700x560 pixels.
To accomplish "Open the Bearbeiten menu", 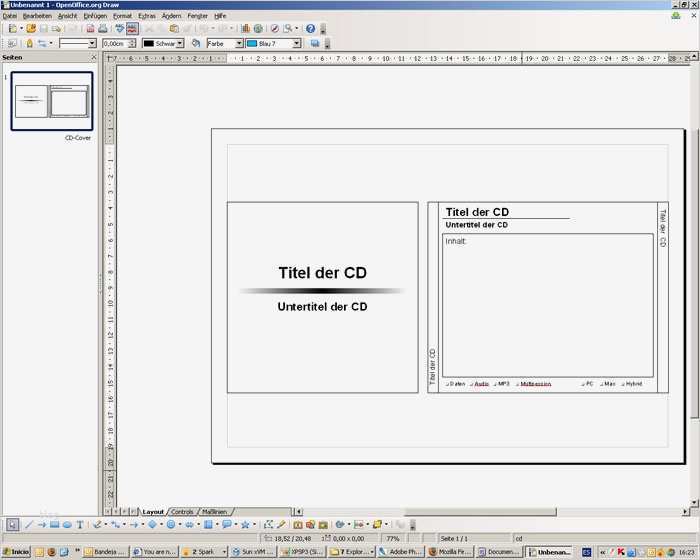I will (x=38, y=16).
